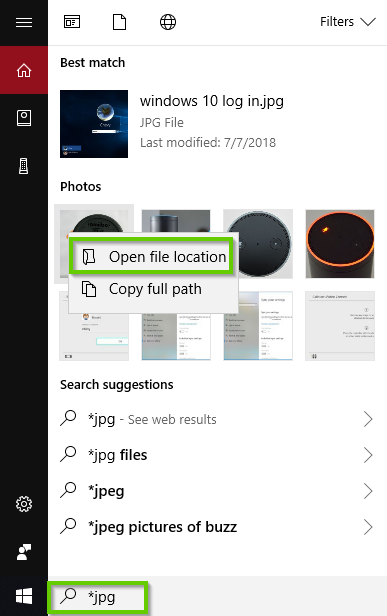This screenshot has height=616, width=387.
Task: Choose Copy full path
Action: [x=153, y=289]
